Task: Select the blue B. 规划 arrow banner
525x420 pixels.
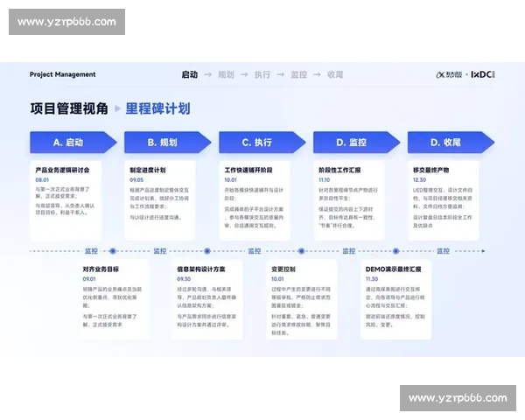Action: click(165, 142)
